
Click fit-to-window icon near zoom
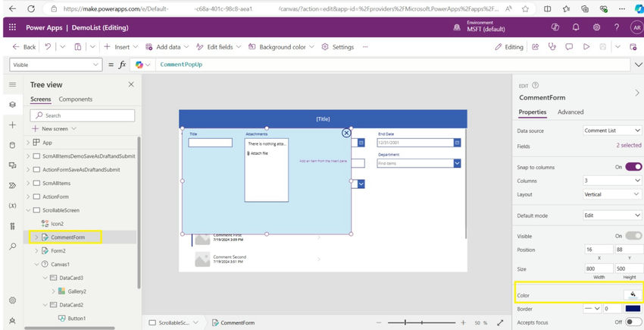(500, 323)
